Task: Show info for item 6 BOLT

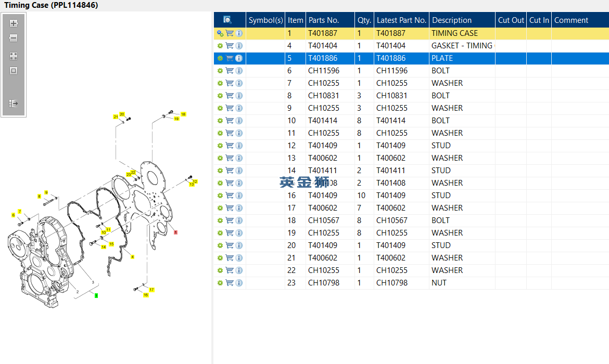Action: tap(239, 71)
